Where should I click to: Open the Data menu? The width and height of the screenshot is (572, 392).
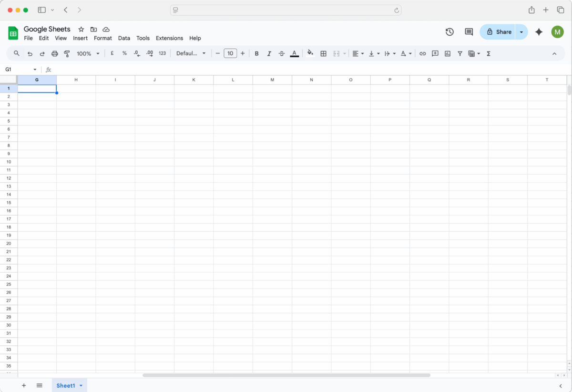click(x=124, y=38)
